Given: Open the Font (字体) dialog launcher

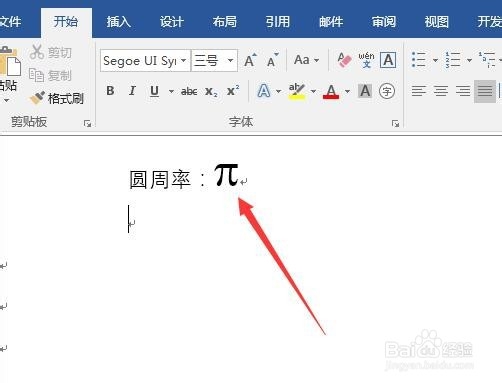Looking at the screenshot, I should (395, 124).
